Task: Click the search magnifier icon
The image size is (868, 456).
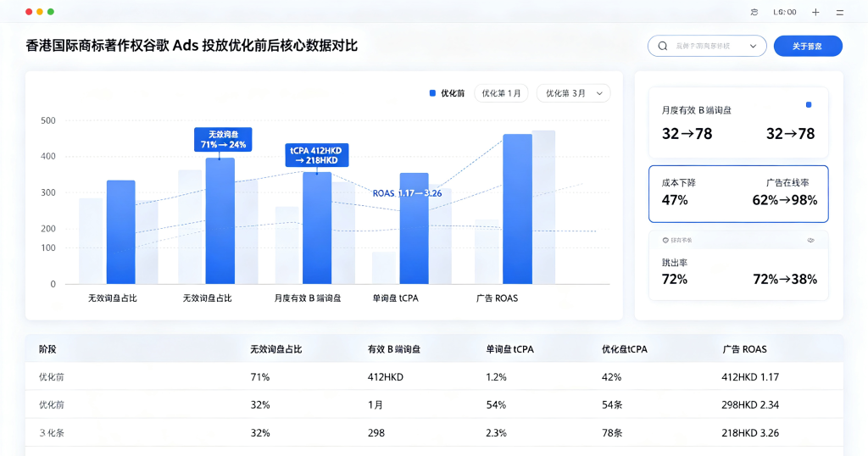Action: [663, 46]
